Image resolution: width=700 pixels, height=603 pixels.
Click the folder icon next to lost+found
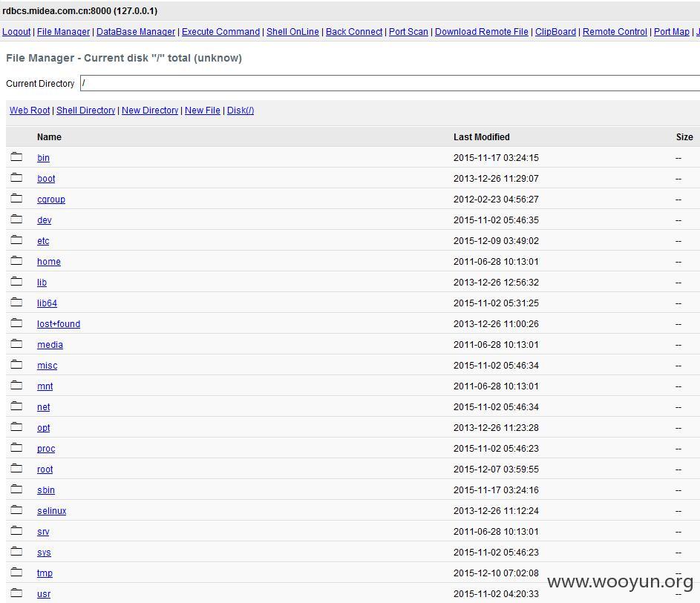coord(16,323)
